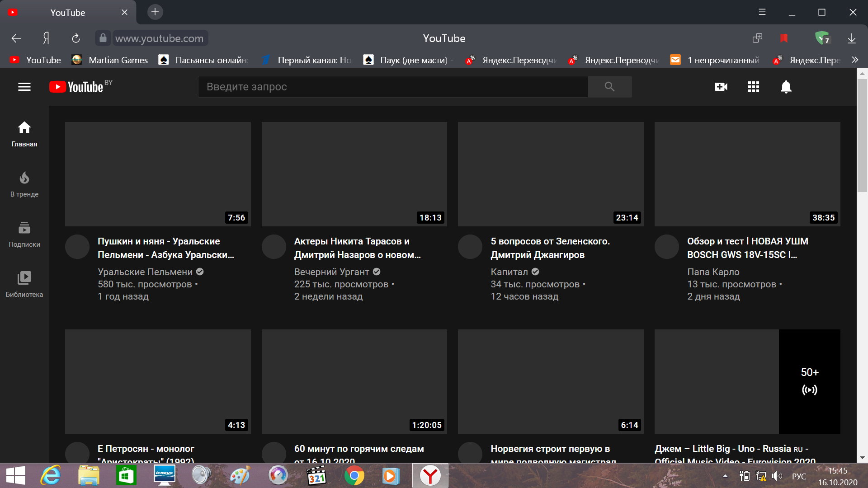Click the create video camera icon
The height and width of the screenshot is (488, 868).
pos(721,86)
